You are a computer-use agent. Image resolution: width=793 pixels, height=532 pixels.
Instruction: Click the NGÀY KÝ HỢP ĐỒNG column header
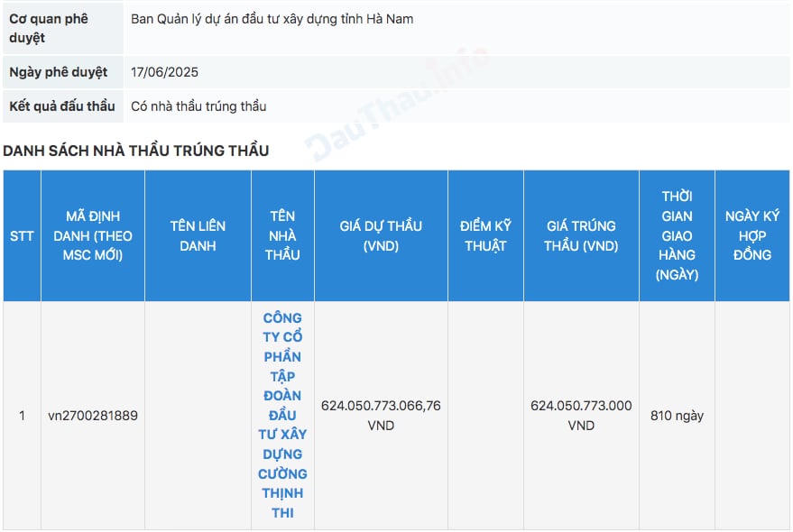point(752,235)
